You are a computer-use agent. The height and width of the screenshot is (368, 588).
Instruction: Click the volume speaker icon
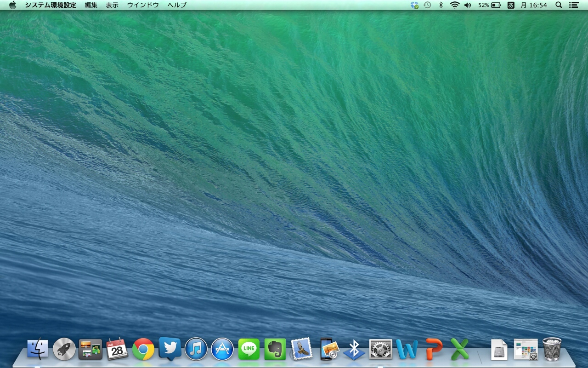pos(468,5)
